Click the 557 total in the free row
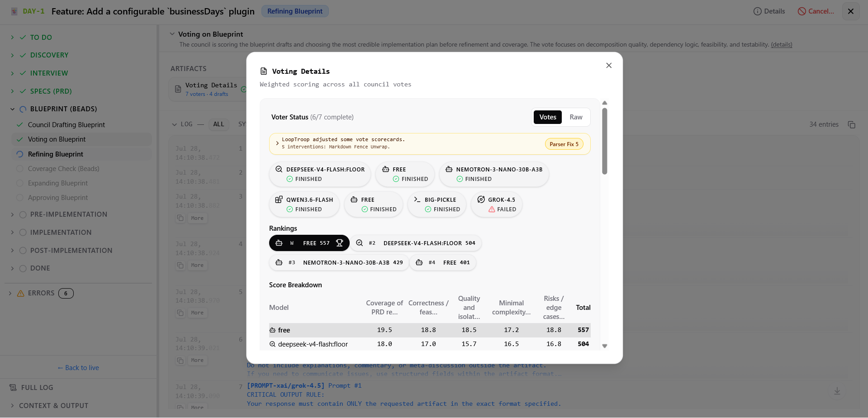Viewport: 868px width, 418px height. 583,330
